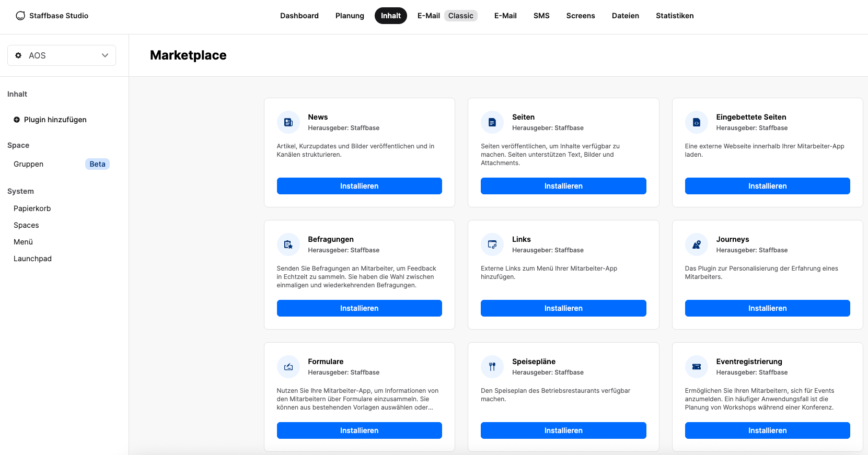Click the Befragungen plugin title
The height and width of the screenshot is (455, 868).
(331, 239)
